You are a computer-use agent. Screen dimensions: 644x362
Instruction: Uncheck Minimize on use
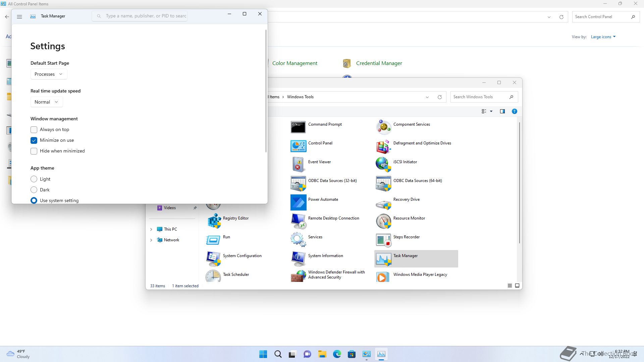coord(34,140)
